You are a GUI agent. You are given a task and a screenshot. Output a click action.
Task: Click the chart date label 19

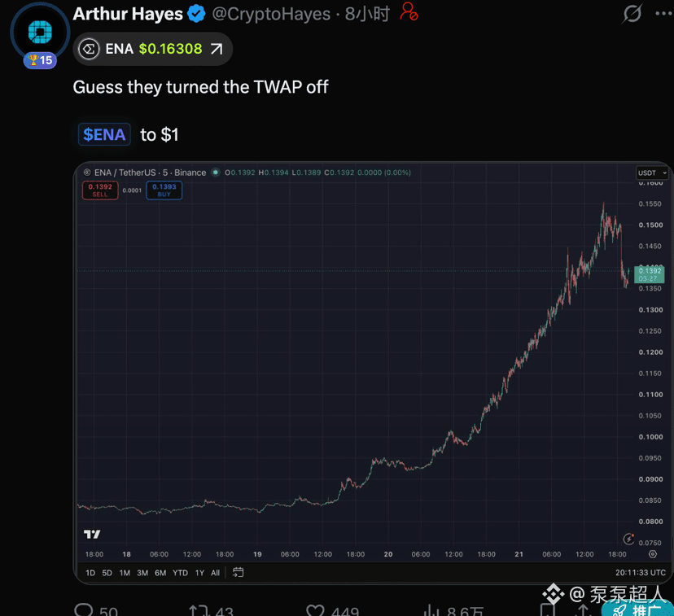(x=257, y=554)
